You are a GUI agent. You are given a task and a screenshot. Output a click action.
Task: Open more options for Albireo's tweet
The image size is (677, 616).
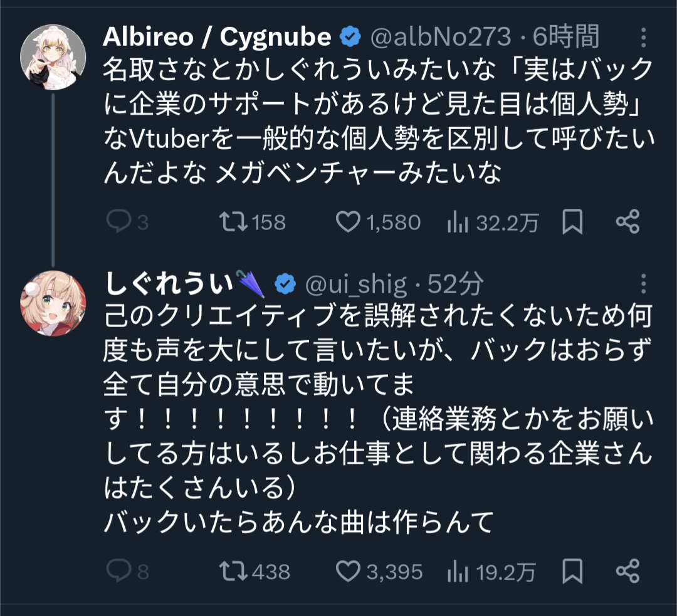point(643,38)
